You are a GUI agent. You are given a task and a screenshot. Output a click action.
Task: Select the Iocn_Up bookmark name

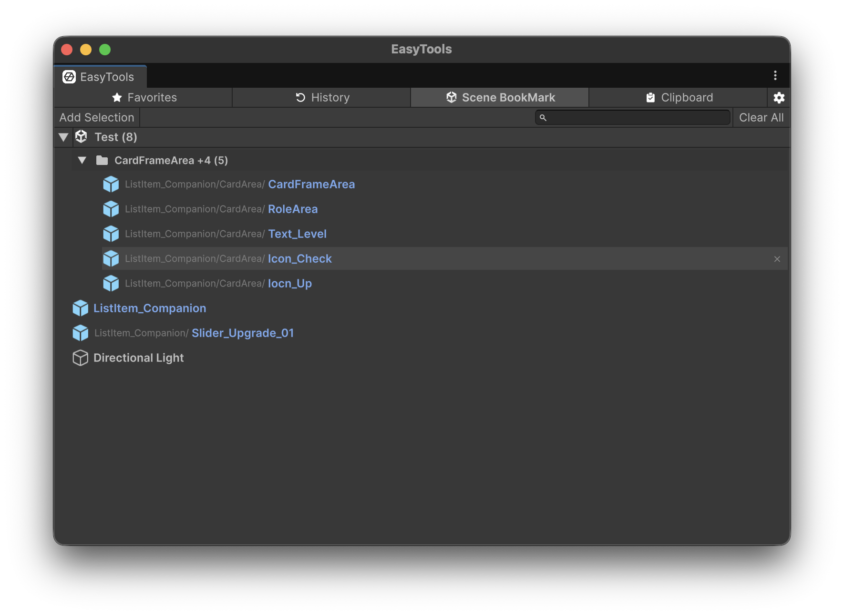tap(290, 283)
